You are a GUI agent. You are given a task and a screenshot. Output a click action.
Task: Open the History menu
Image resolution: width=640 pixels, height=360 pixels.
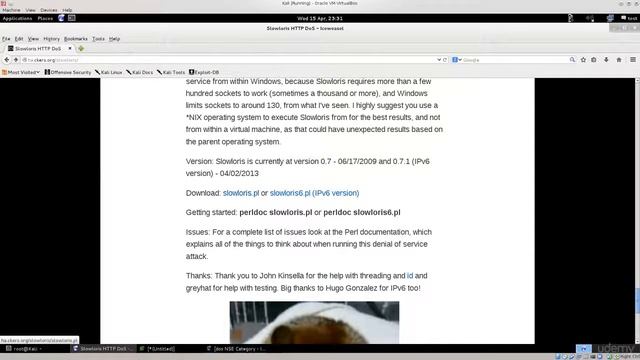pyautogui.click(x=51, y=39)
